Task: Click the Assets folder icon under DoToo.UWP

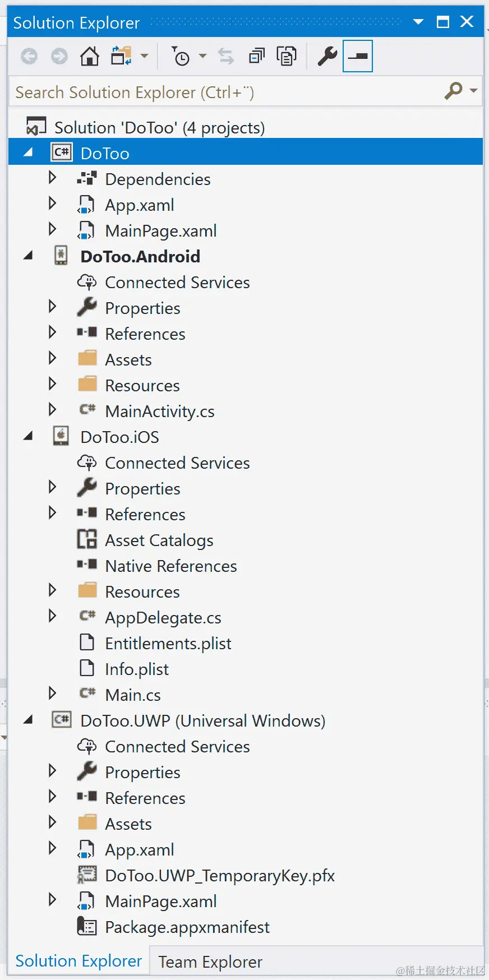Action: (x=87, y=823)
